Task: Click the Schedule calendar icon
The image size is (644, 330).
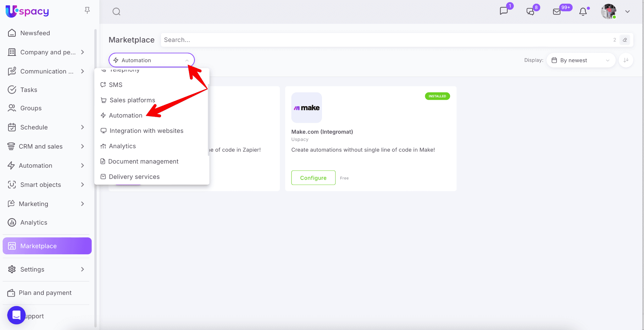Action: coord(12,127)
